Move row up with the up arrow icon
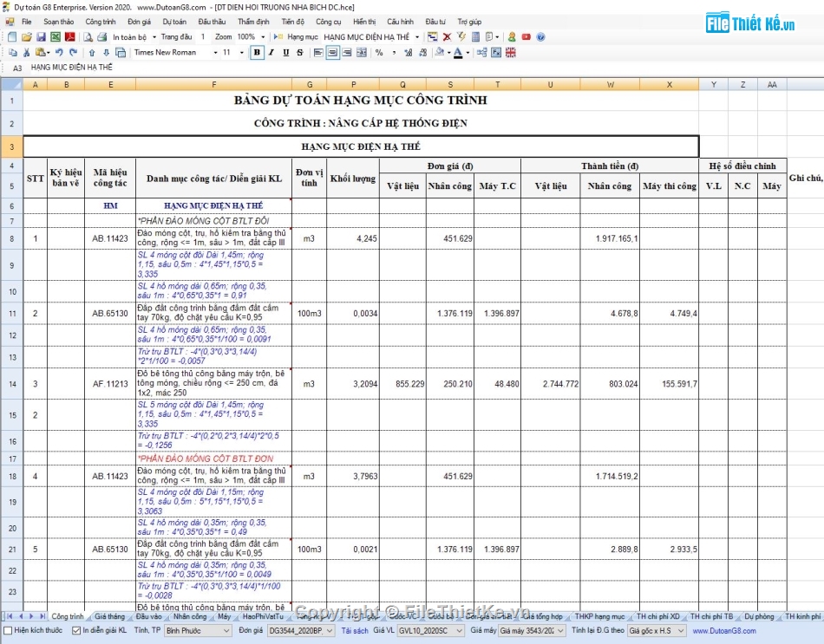Screen dimensions: 824x644 pyautogui.click(x=92, y=53)
